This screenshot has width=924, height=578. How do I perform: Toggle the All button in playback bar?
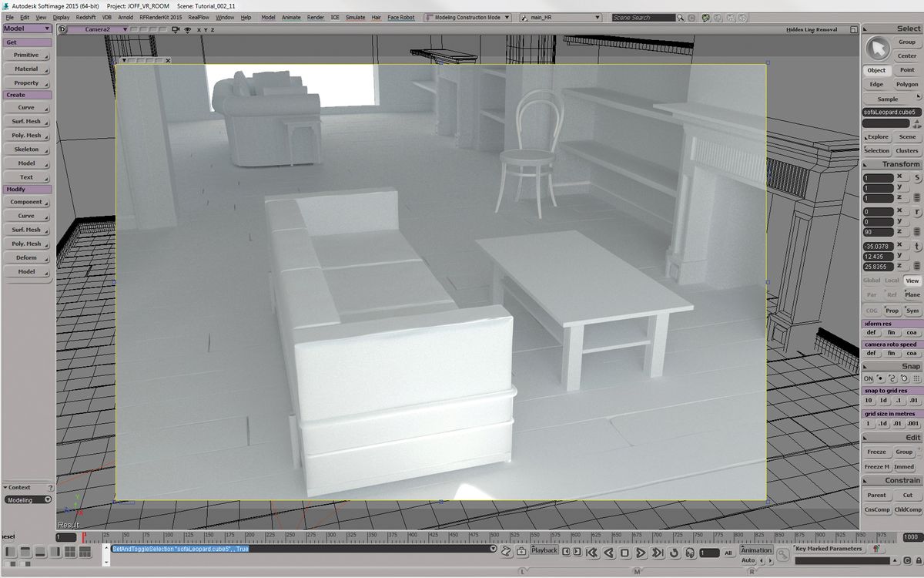pos(730,553)
